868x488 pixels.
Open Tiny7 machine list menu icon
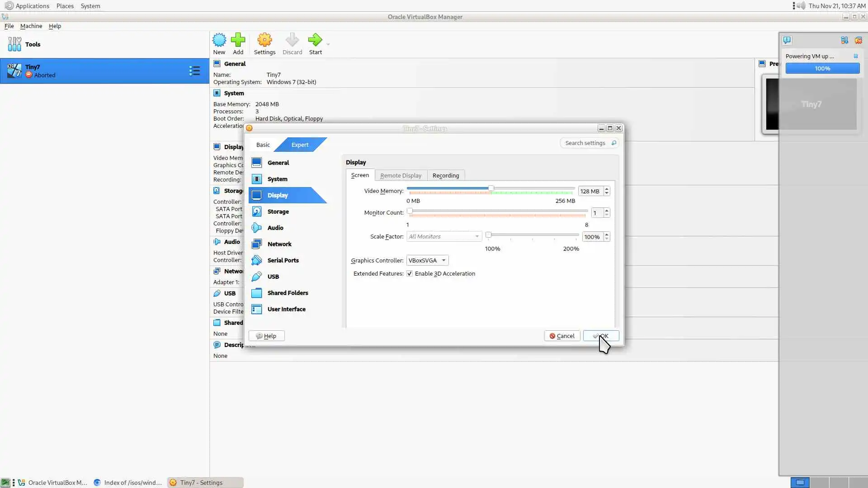[194, 70]
